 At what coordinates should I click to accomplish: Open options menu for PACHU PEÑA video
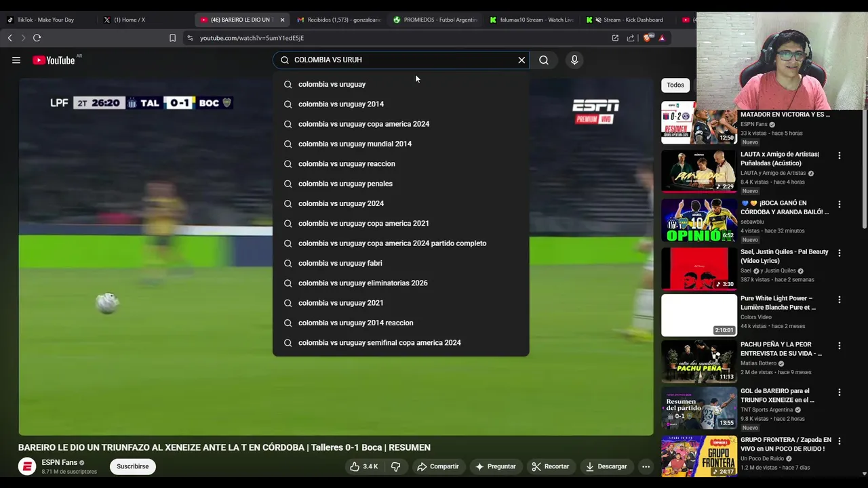tap(840, 346)
